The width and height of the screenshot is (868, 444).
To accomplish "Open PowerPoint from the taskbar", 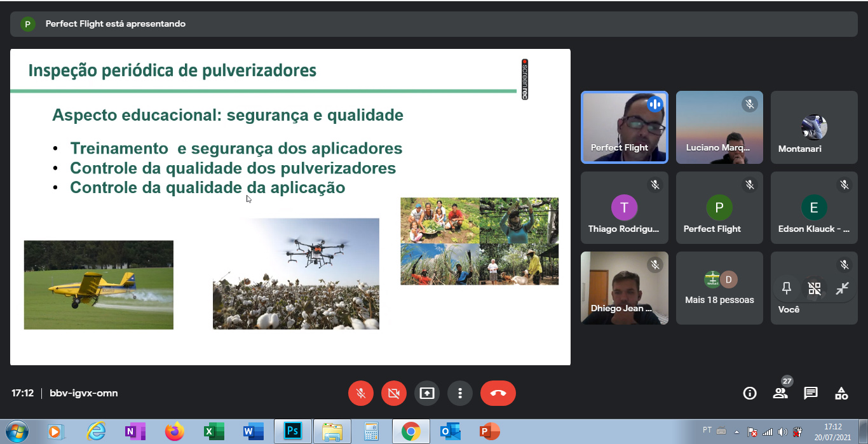I will (x=489, y=432).
